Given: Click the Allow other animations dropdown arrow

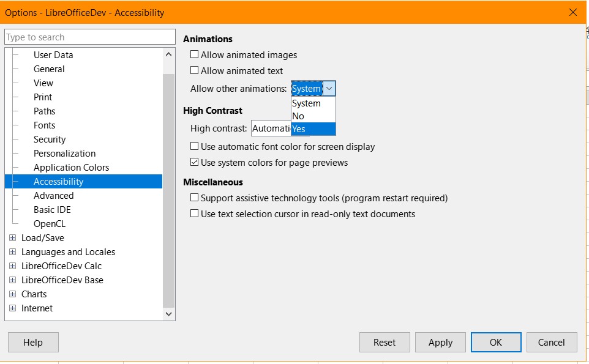Looking at the screenshot, I should 329,89.
